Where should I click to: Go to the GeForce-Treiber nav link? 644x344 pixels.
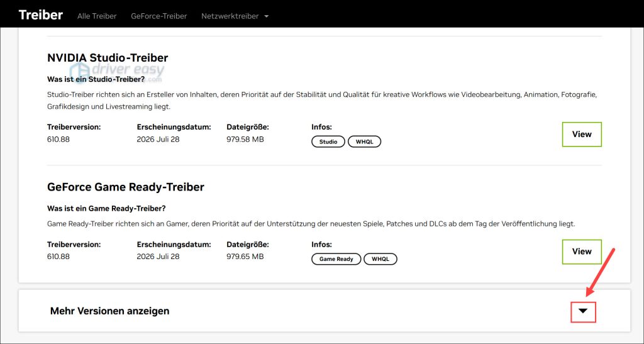(159, 16)
